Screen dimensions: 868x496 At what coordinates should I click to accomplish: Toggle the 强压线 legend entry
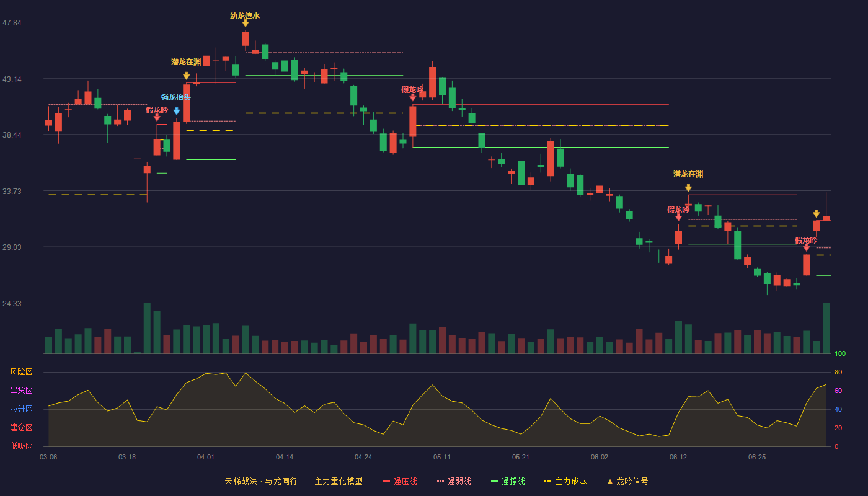pyautogui.click(x=400, y=481)
